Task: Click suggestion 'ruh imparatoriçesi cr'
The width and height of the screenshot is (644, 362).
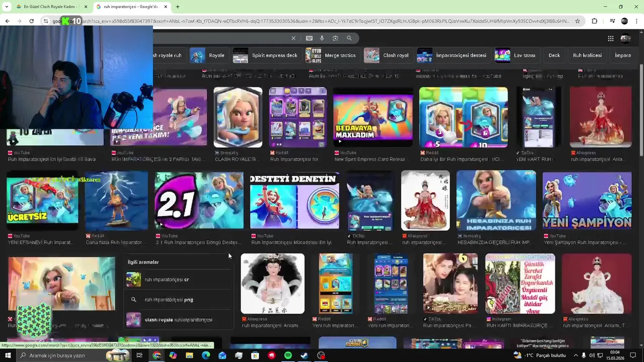Action: [x=179, y=280]
